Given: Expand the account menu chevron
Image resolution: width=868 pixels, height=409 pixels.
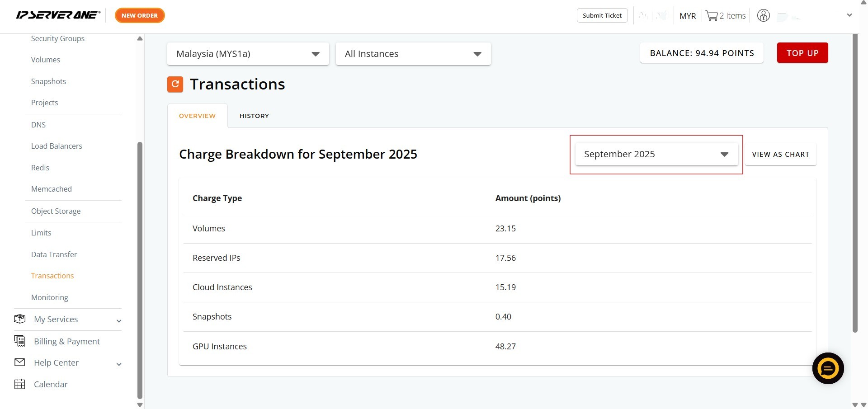Looking at the screenshot, I should click(x=849, y=15).
